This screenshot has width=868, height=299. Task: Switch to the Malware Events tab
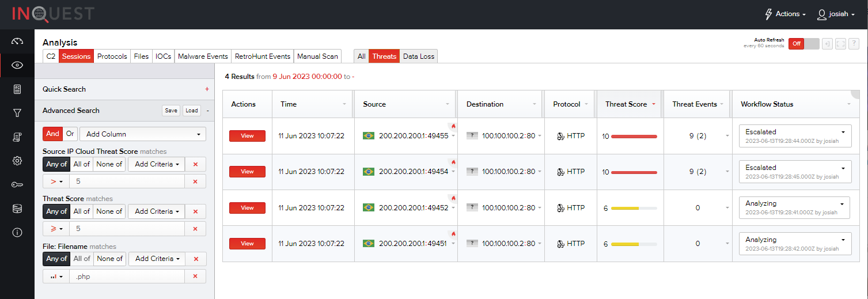(203, 56)
